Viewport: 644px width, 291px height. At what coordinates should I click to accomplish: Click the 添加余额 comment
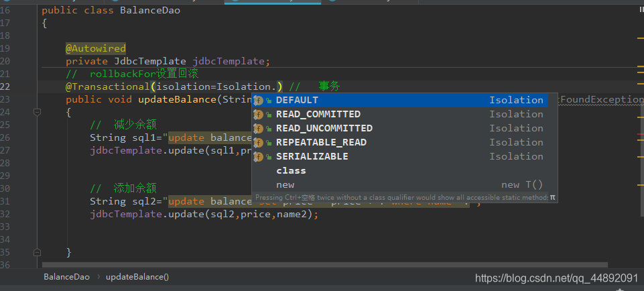(x=123, y=188)
